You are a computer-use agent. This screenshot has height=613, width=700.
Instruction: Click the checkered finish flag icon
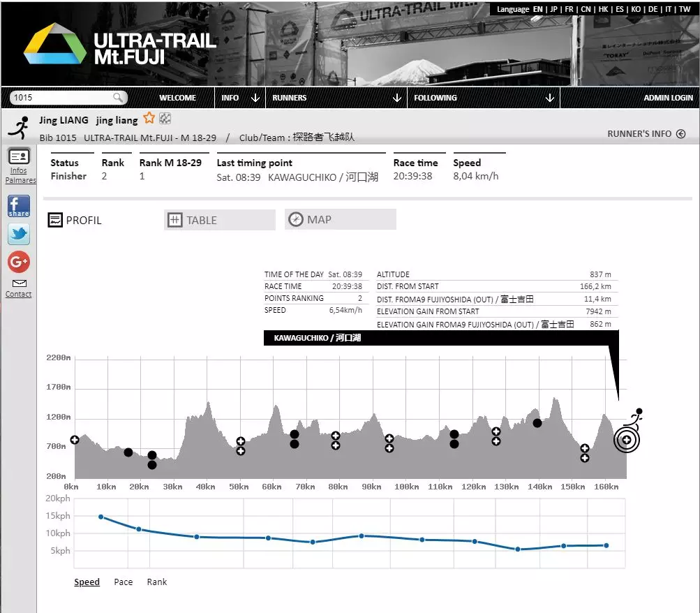[165, 118]
